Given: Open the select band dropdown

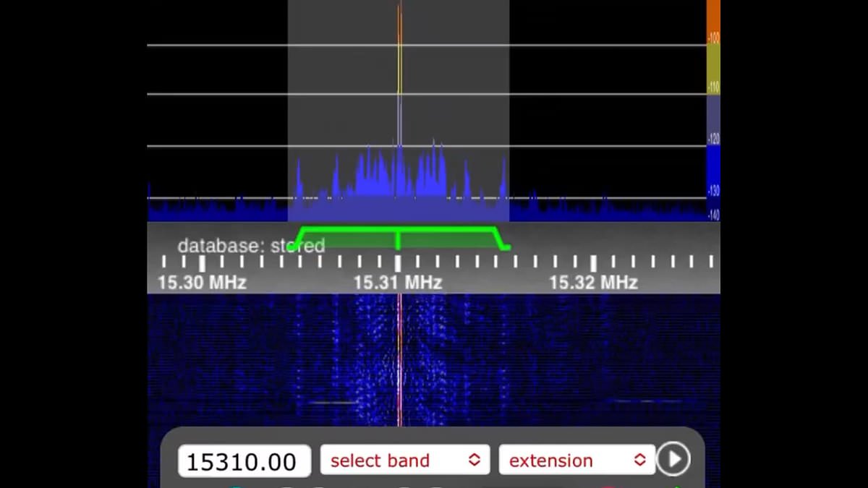Looking at the screenshot, I should [404, 461].
